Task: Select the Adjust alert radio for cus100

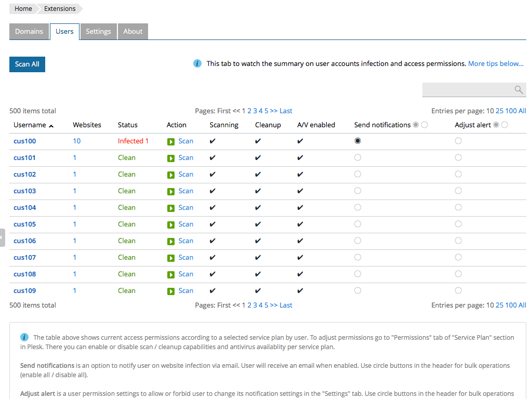Action: (458, 141)
